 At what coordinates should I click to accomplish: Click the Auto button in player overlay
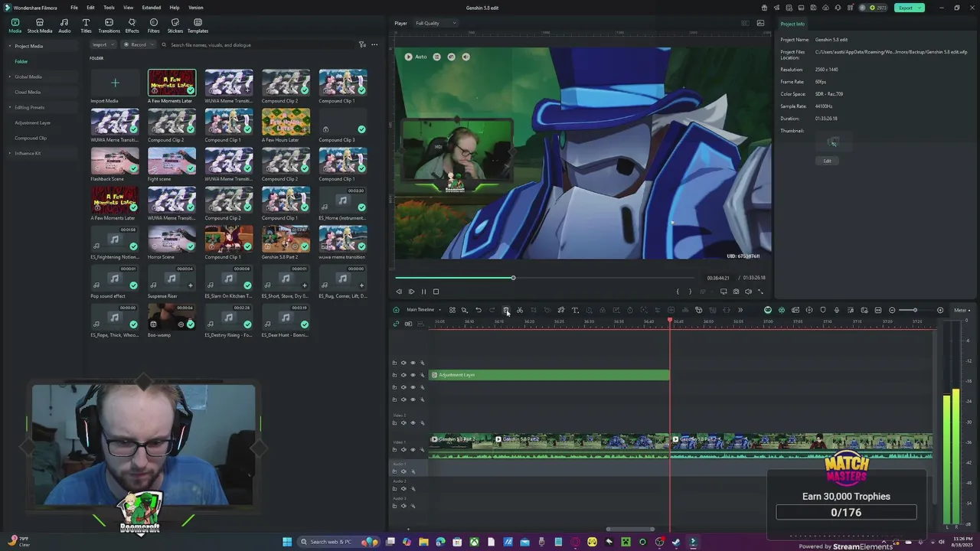coord(416,57)
